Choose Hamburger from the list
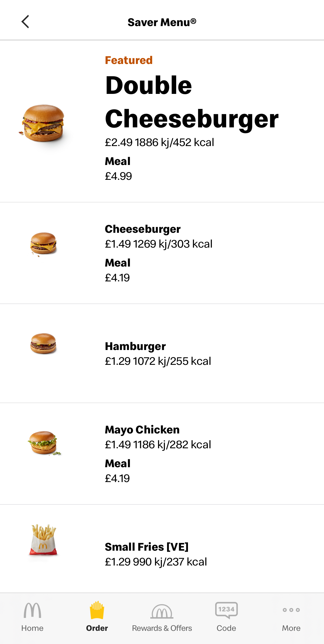Image resolution: width=324 pixels, height=644 pixels. tap(135, 346)
